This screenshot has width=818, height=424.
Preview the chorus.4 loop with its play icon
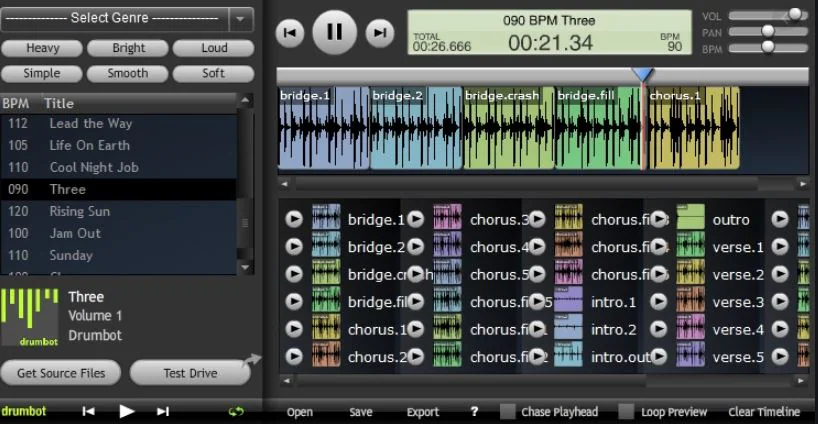[415, 246]
